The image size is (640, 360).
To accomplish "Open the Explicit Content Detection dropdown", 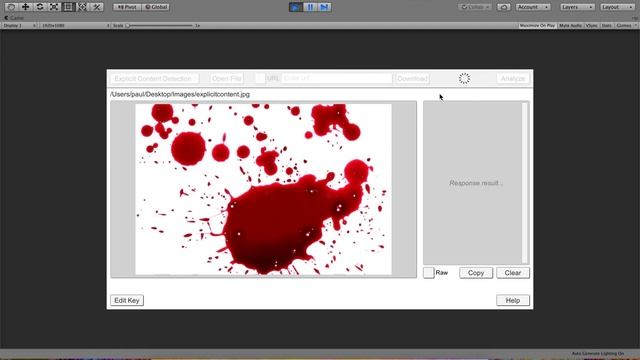I will pyautogui.click(x=155, y=78).
